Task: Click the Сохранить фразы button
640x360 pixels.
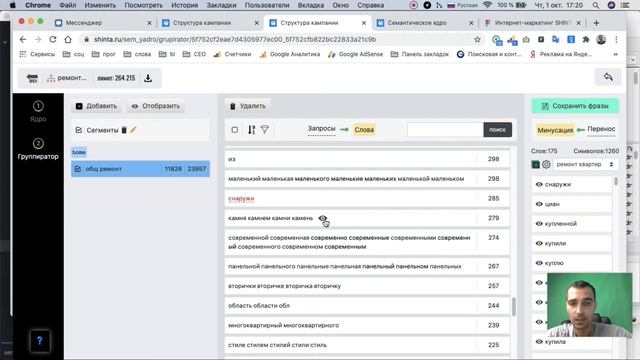Action: (x=575, y=106)
